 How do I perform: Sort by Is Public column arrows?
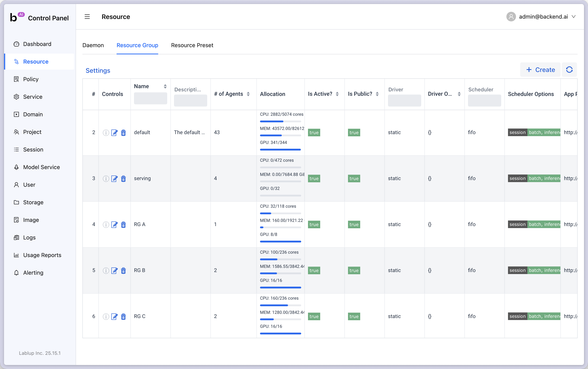[377, 94]
